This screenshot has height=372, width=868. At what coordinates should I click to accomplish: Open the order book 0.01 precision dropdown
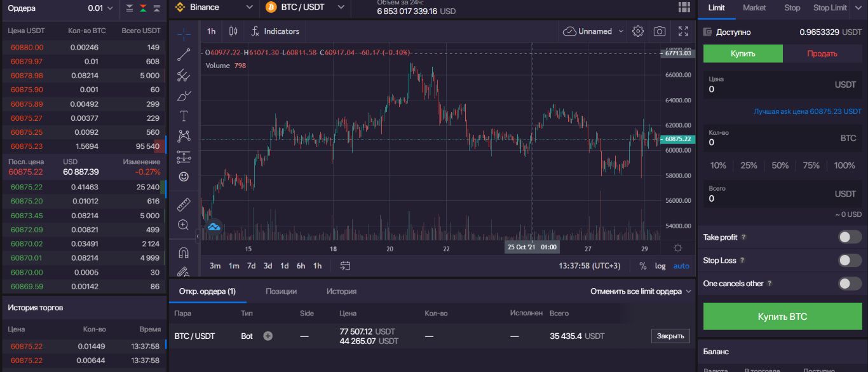pyautogui.click(x=101, y=8)
